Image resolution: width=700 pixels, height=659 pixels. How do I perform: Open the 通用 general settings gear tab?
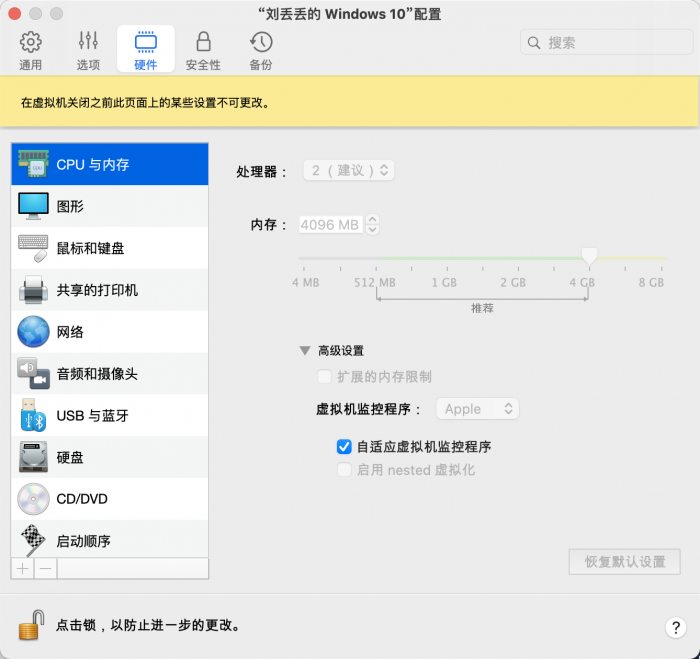[30, 50]
